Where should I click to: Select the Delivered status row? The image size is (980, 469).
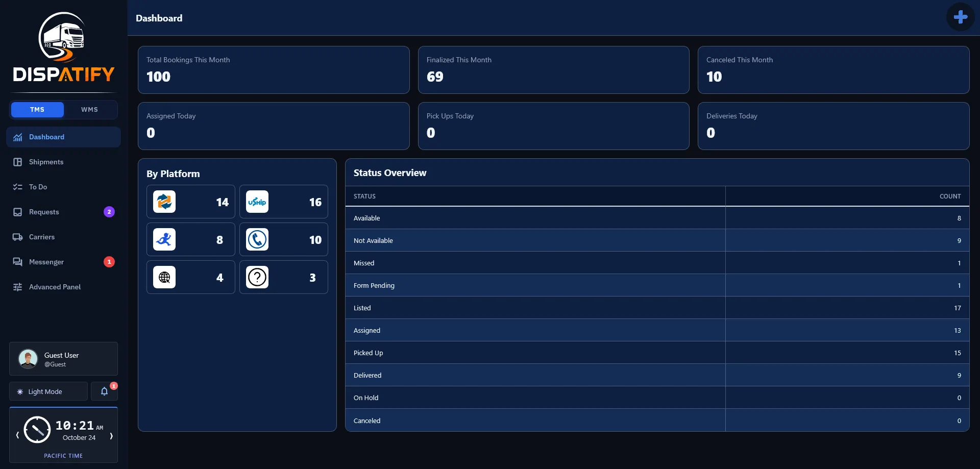(657, 375)
